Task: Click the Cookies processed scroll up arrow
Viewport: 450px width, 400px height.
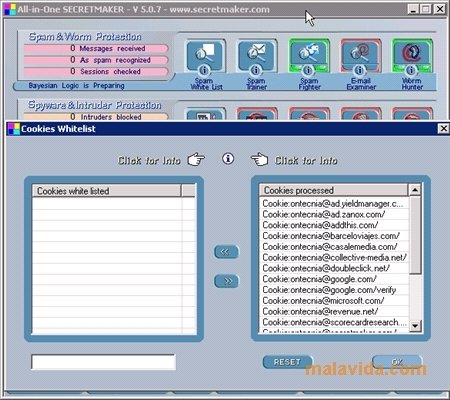Action: (x=415, y=190)
